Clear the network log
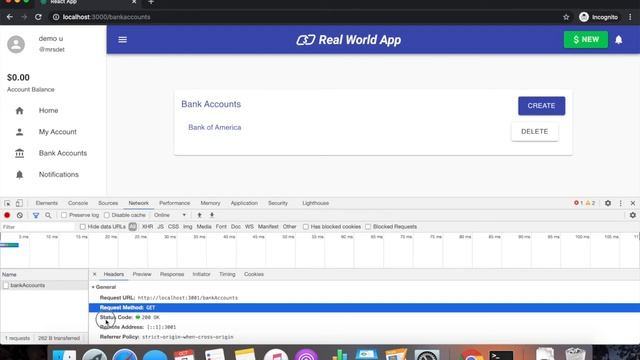This screenshot has width=640, height=360. (20, 215)
